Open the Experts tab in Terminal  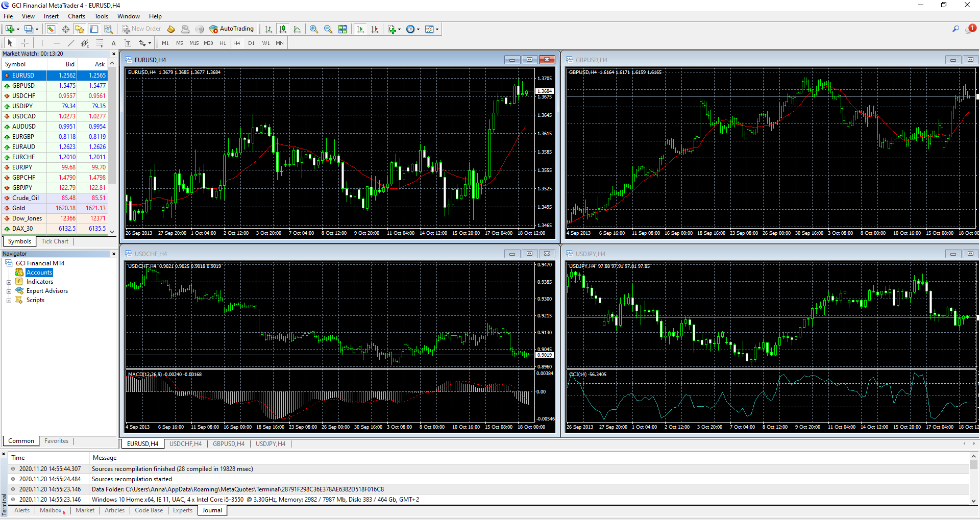click(183, 510)
